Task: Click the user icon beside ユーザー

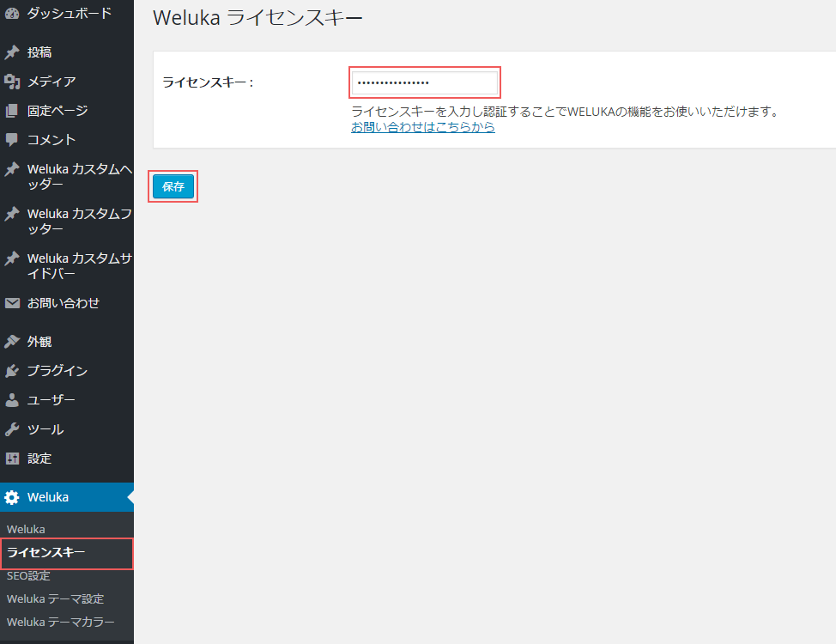Action: pos(12,400)
